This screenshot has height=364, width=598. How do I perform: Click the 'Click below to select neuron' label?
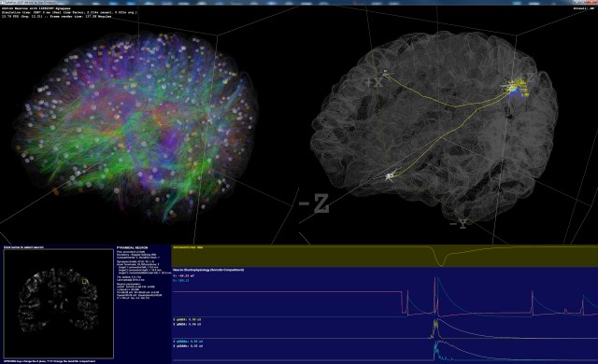[23, 247]
